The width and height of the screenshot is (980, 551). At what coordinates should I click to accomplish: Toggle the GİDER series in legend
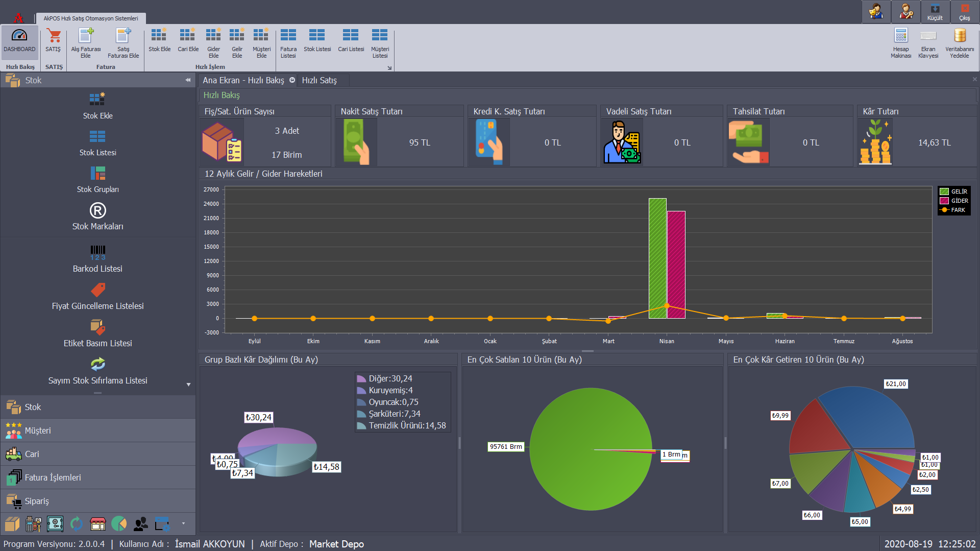(953, 201)
